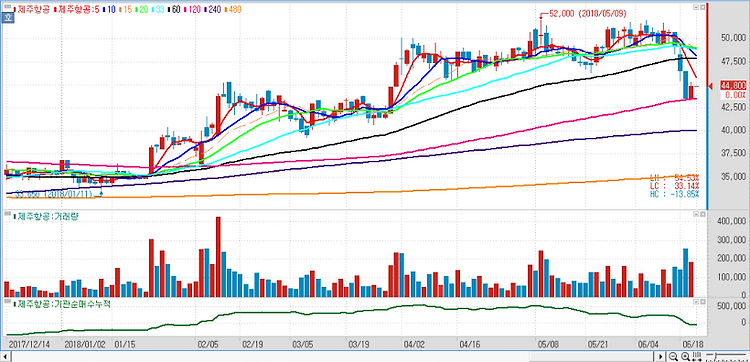Click the blue 호 button at top-left
This screenshot has width=750, height=362.
pos(7,19)
